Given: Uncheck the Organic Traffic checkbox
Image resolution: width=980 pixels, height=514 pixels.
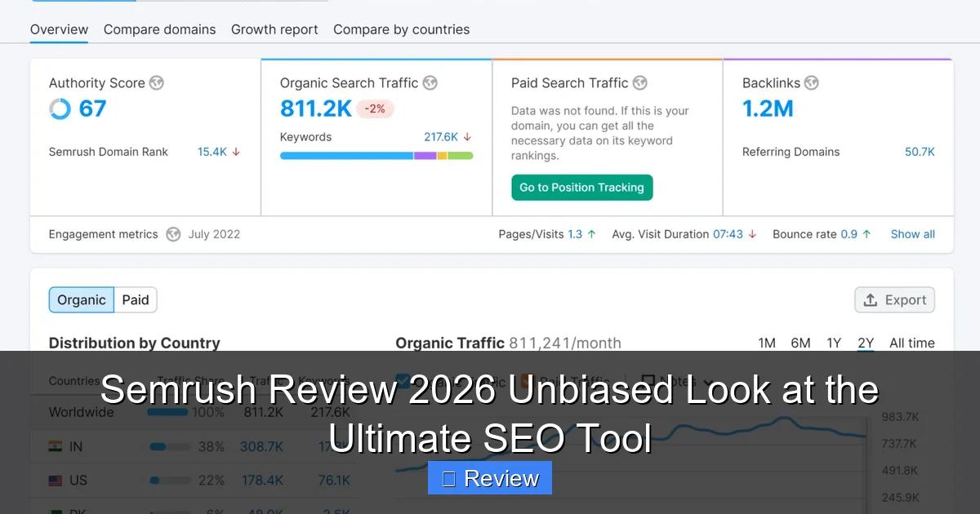Looking at the screenshot, I should (403, 381).
